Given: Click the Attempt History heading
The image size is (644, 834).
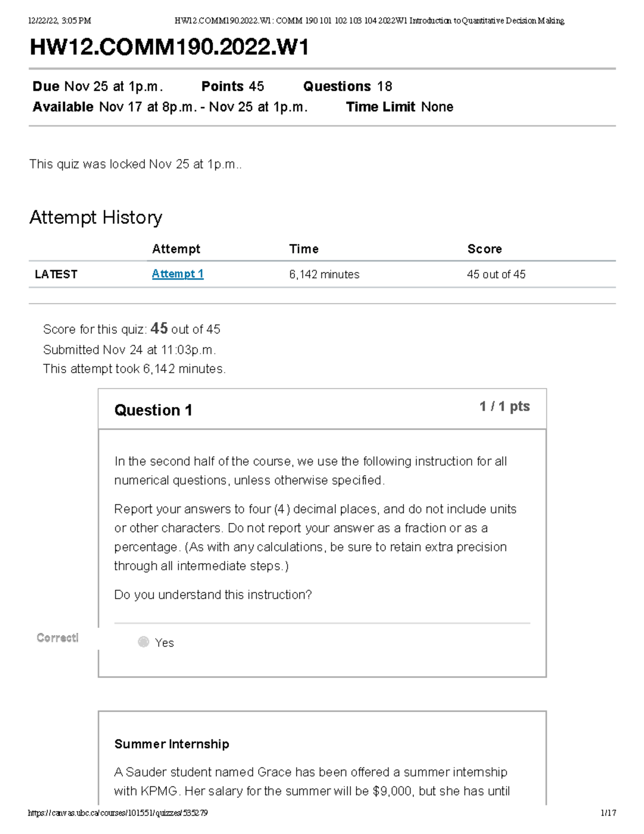Looking at the screenshot, I should pyautogui.click(x=96, y=217).
